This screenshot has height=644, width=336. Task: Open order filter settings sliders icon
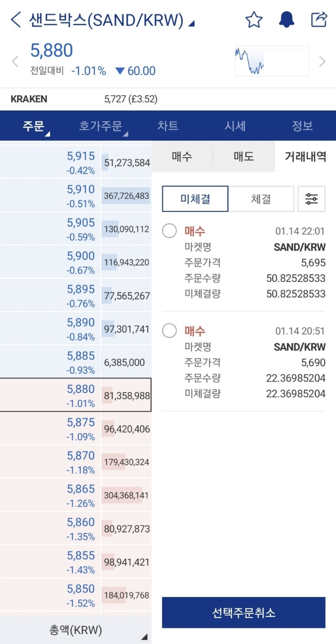coord(311,199)
